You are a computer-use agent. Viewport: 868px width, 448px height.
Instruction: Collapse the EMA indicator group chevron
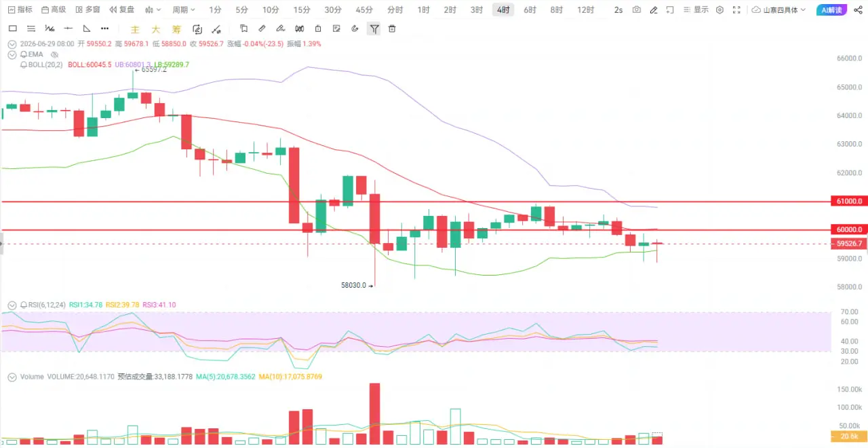pos(12,54)
